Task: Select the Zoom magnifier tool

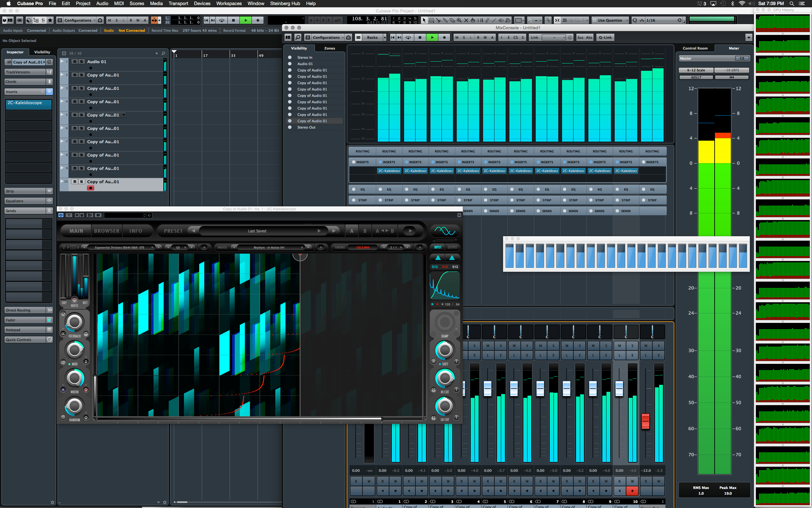Action: (x=459, y=20)
